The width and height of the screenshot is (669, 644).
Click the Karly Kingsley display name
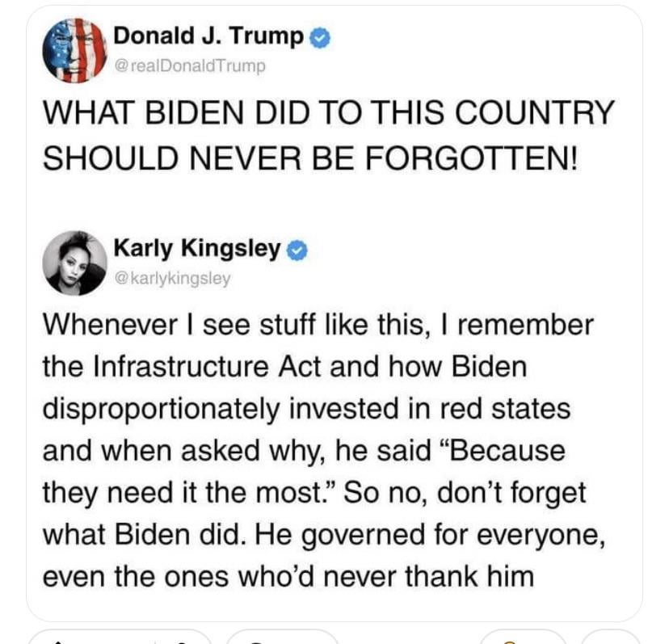pos(197,249)
